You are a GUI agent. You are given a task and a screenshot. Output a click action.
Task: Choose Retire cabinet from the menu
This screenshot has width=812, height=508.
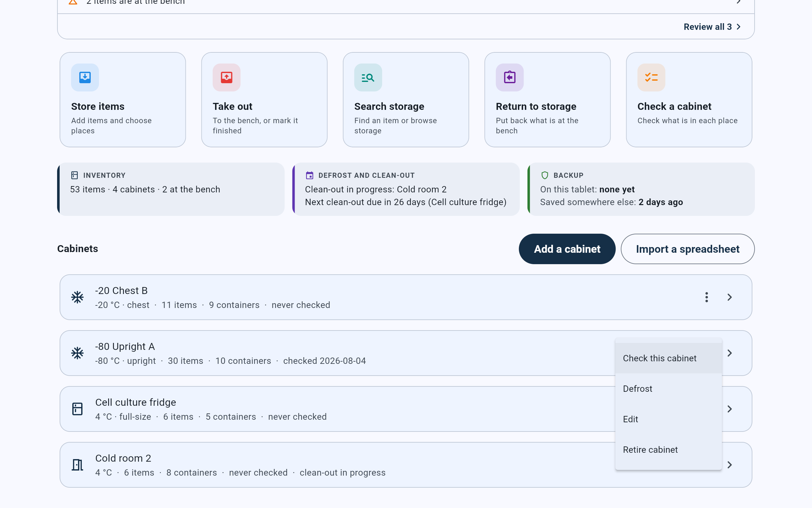pos(668,450)
